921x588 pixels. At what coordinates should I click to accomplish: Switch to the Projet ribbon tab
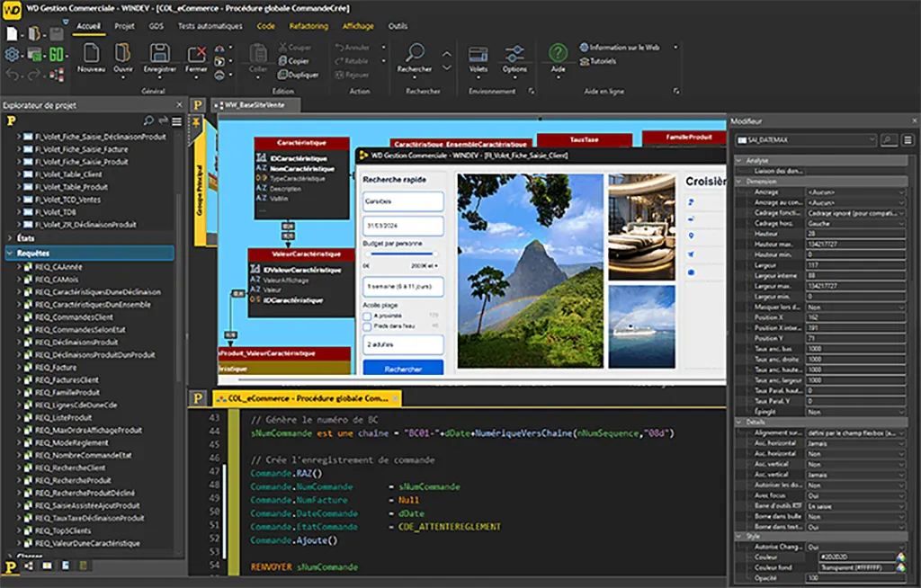coord(124,26)
